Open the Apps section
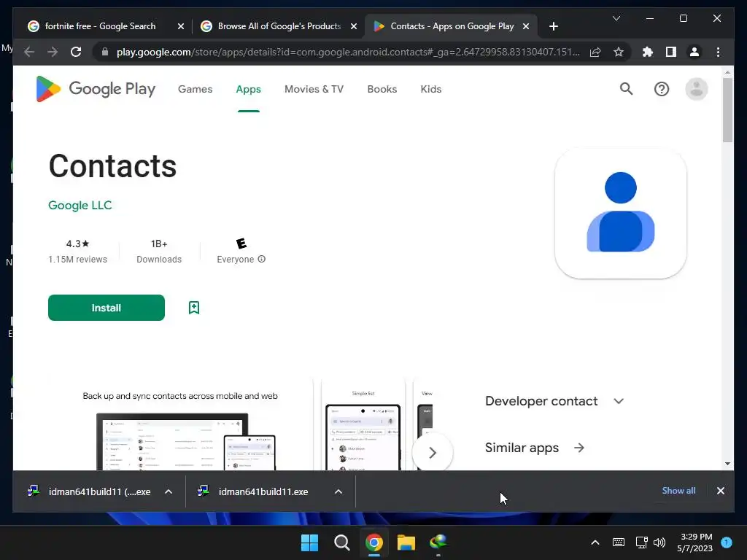The height and width of the screenshot is (560, 747). pos(248,89)
